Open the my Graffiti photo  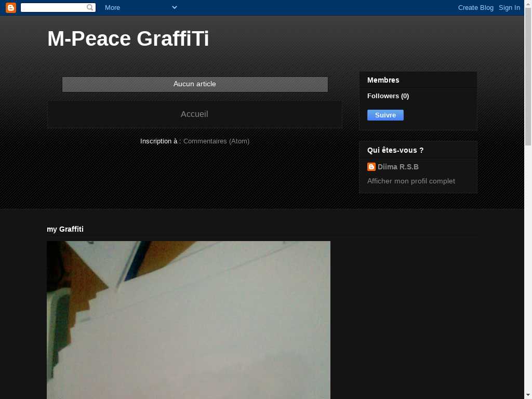[x=189, y=320]
